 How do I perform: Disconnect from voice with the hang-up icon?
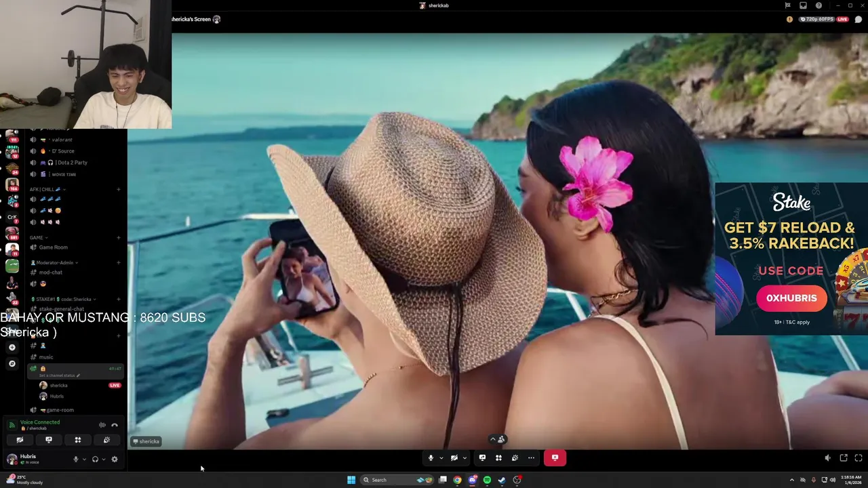pos(115,425)
